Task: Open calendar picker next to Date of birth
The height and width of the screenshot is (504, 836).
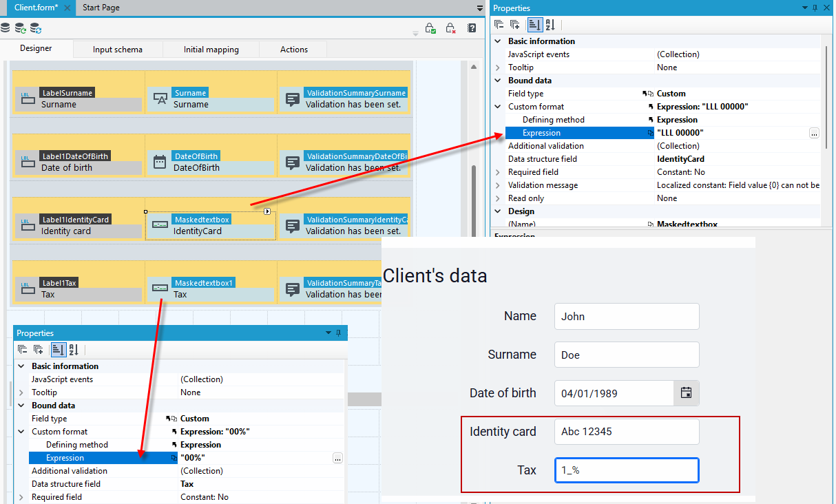Action: pos(686,393)
